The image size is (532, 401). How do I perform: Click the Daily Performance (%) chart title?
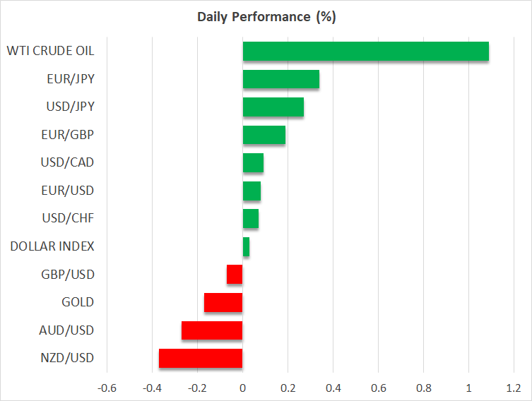266,16
